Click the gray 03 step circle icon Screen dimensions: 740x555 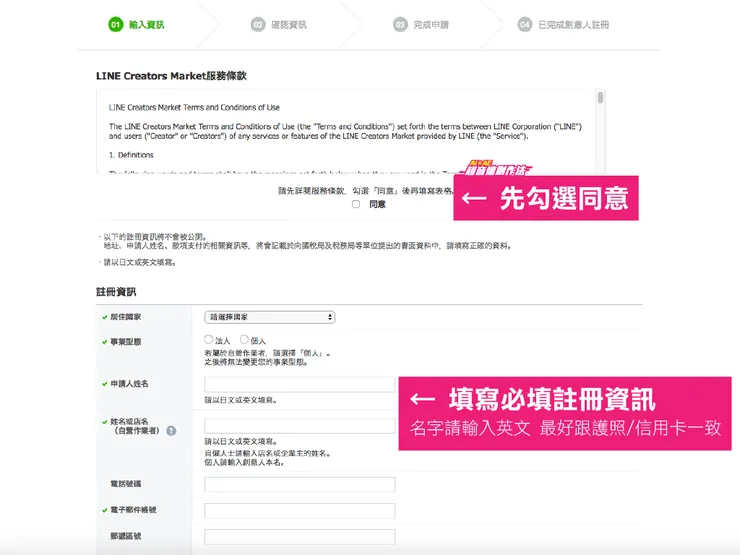(x=400, y=25)
